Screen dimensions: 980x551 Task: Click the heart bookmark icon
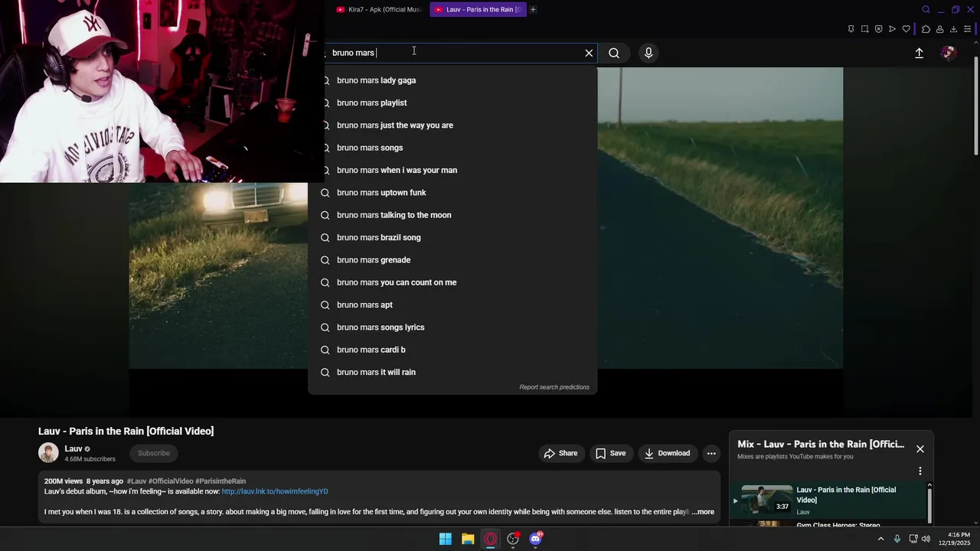click(906, 29)
